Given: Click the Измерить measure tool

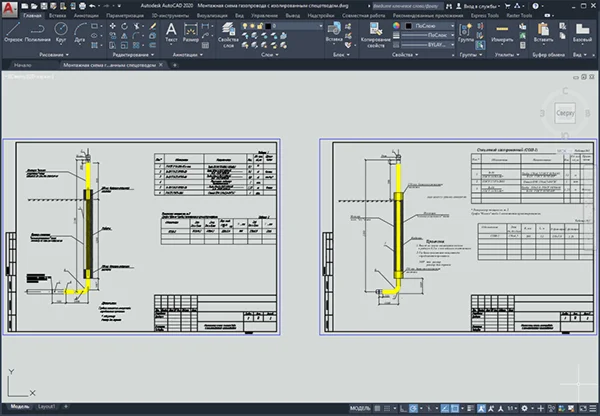Looking at the screenshot, I should point(502,32).
